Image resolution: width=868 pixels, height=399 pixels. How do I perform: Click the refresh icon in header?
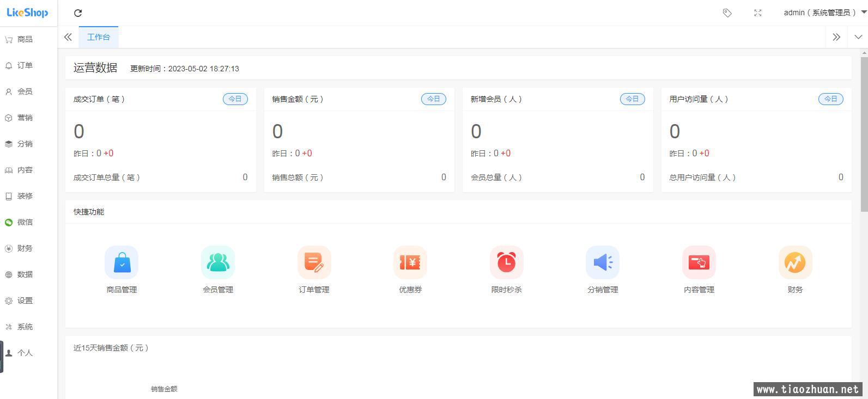click(x=78, y=13)
